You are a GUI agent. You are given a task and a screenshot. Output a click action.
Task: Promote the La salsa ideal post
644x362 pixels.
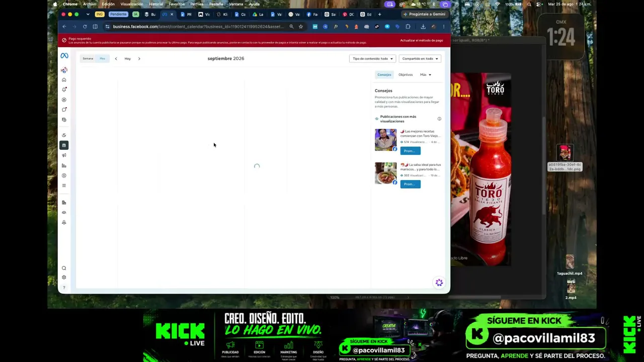(x=410, y=184)
